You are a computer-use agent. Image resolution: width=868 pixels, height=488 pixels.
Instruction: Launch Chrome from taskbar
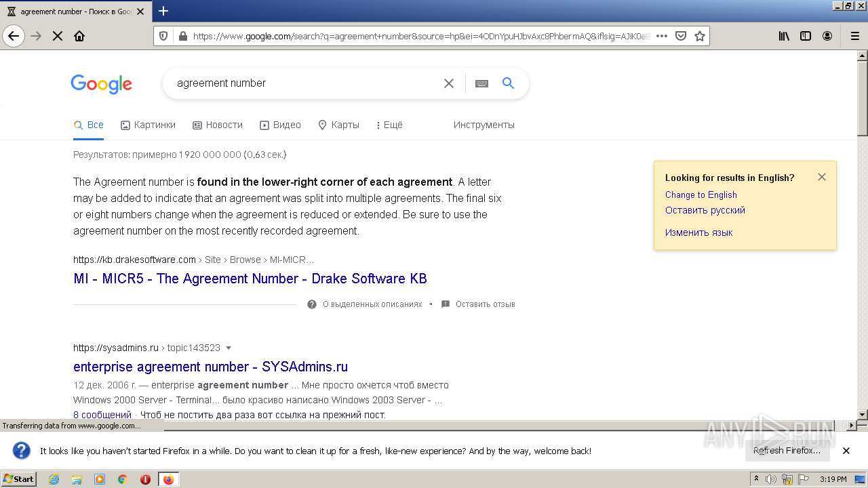pyautogui.click(x=123, y=479)
